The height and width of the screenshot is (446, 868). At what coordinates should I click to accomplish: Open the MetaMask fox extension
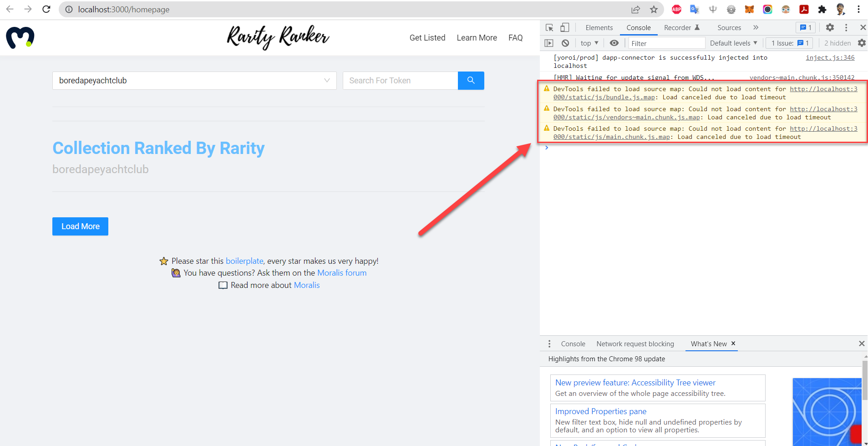[x=749, y=9]
